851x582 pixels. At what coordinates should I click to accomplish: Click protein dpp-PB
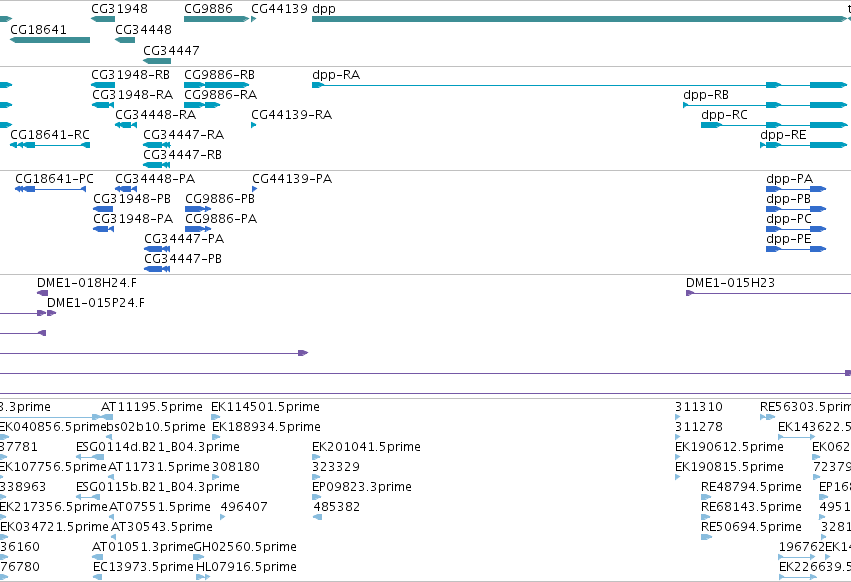click(796, 209)
